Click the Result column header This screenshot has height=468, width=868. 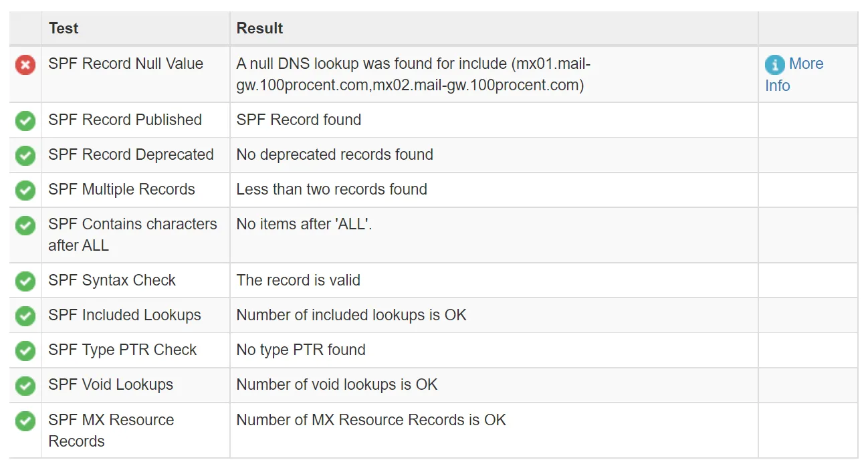click(x=259, y=28)
